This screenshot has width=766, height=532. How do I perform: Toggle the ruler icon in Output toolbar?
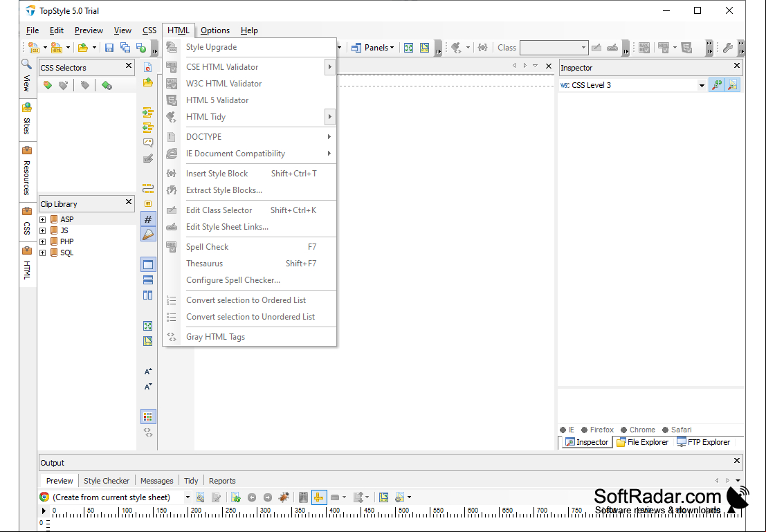[319, 497]
